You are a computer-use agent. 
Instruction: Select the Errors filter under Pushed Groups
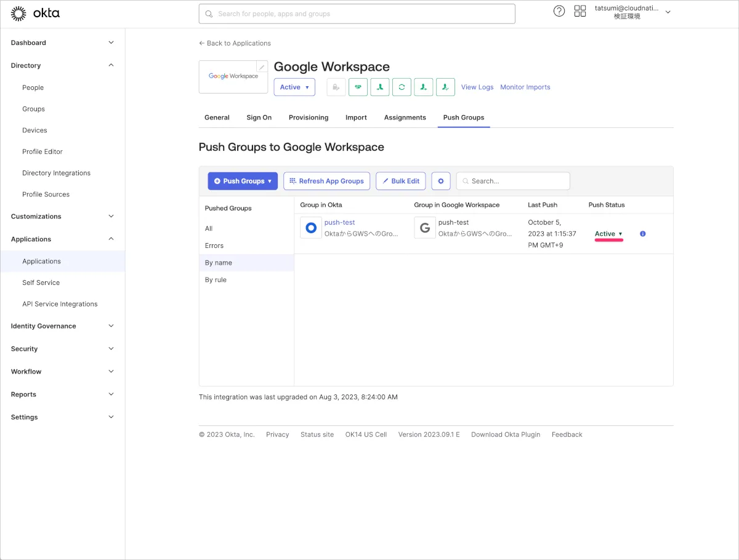point(214,246)
